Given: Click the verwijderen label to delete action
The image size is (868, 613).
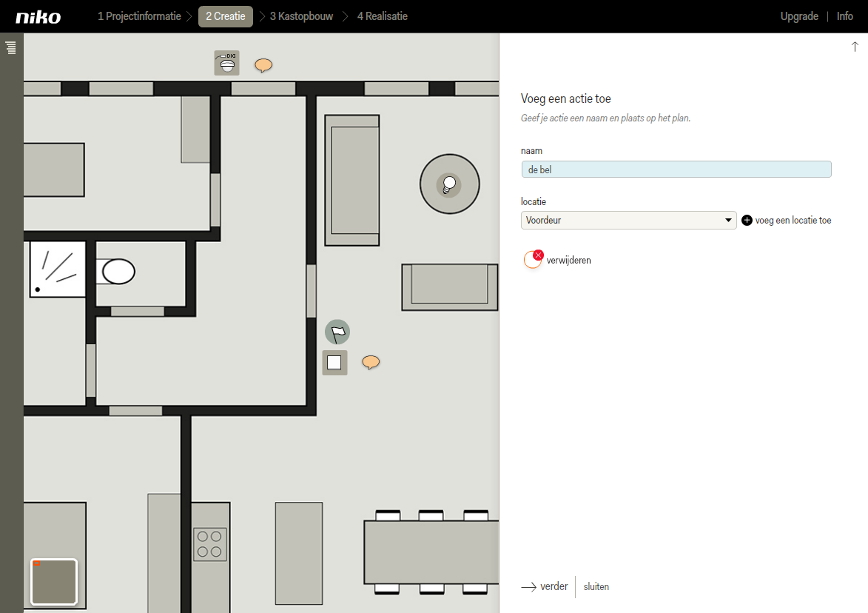Looking at the screenshot, I should coord(568,261).
